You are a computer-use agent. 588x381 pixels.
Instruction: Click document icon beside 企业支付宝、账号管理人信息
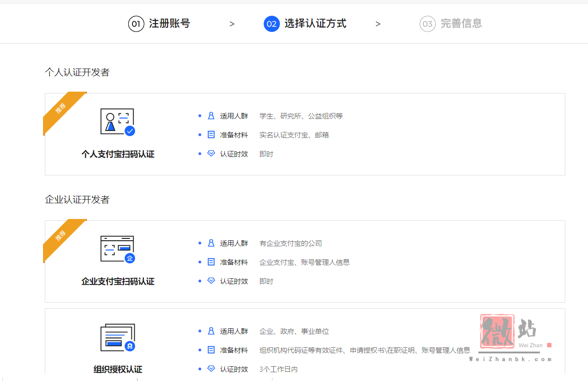click(211, 262)
